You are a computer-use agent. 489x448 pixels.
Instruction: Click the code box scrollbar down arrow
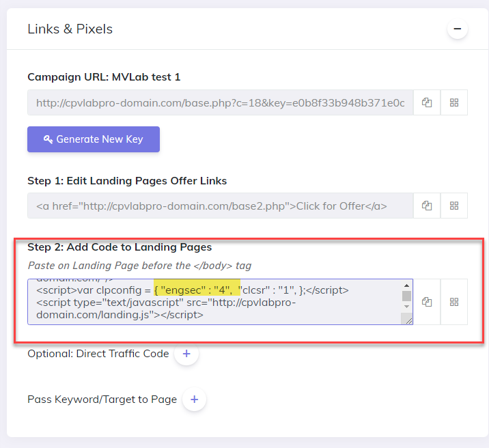click(406, 308)
